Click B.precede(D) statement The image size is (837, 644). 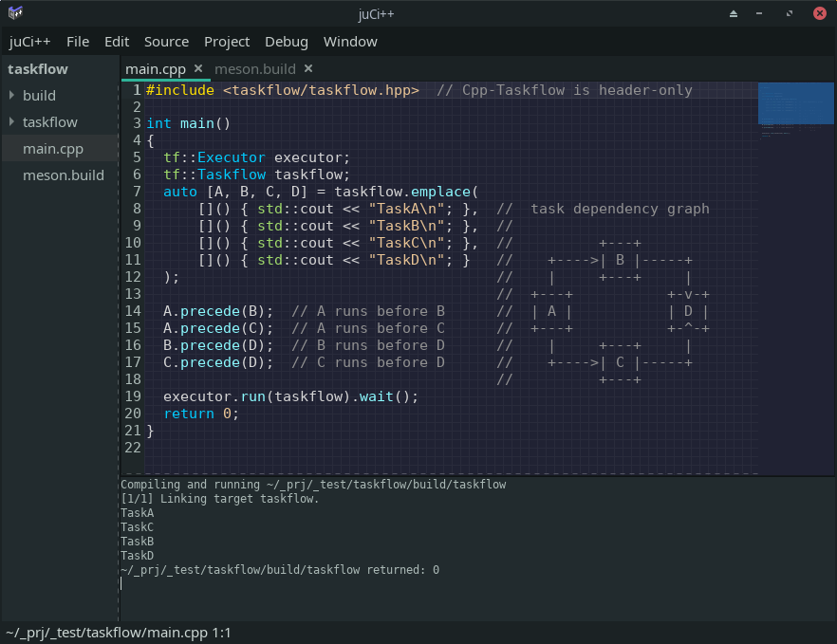tap(218, 345)
